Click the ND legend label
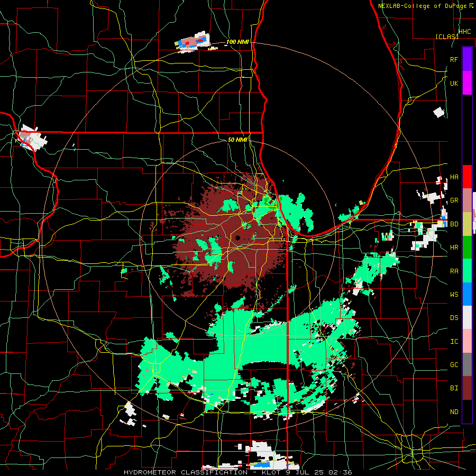476x476 pixels. click(454, 412)
